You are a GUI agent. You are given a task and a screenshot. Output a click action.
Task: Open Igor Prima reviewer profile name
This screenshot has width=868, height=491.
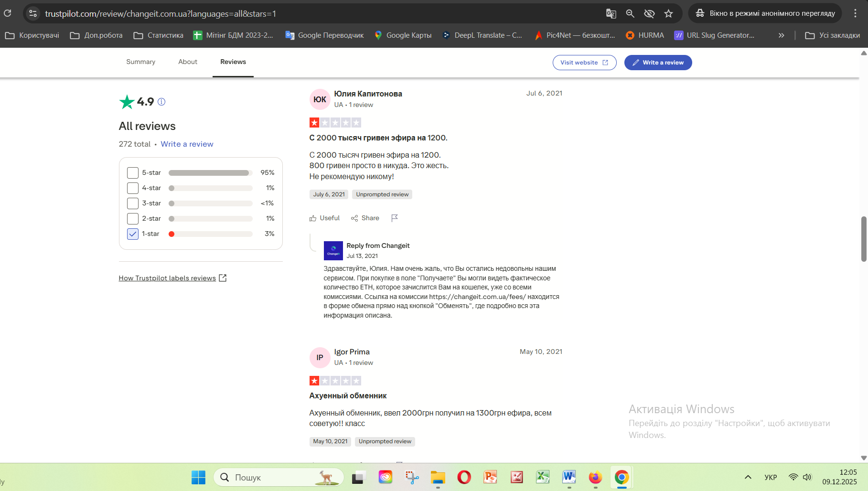(352, 352)
